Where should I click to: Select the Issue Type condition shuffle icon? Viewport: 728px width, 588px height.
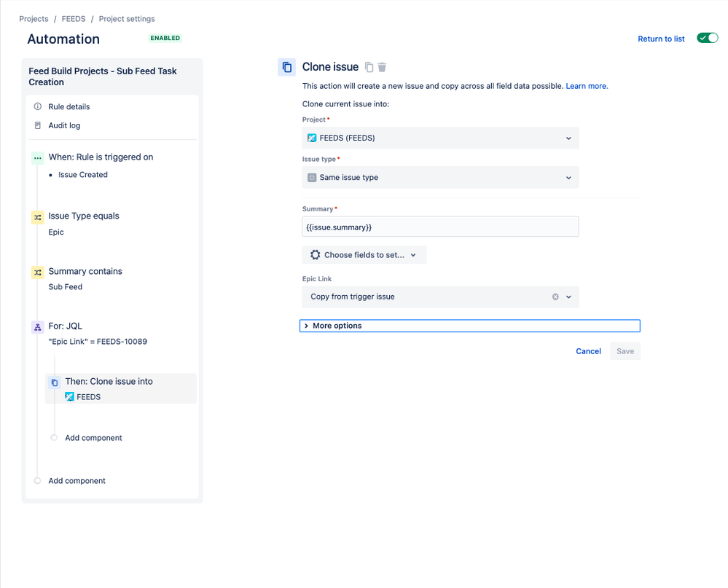click(x=38, y=217)
